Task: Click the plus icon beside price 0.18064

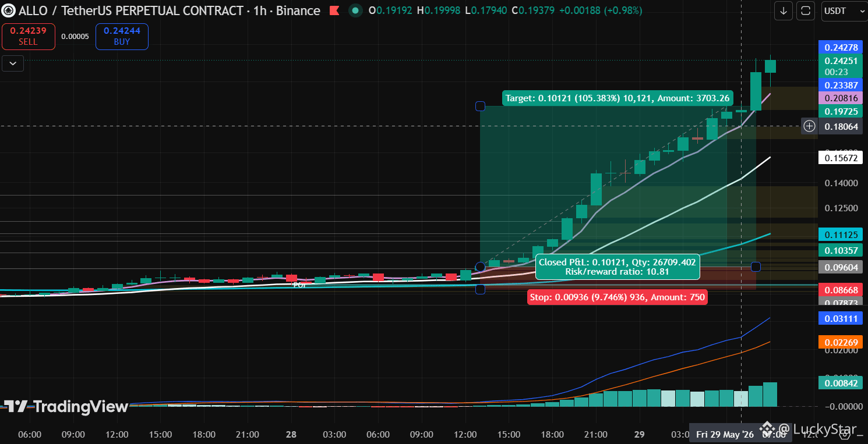Action: (x=809, y=126)
